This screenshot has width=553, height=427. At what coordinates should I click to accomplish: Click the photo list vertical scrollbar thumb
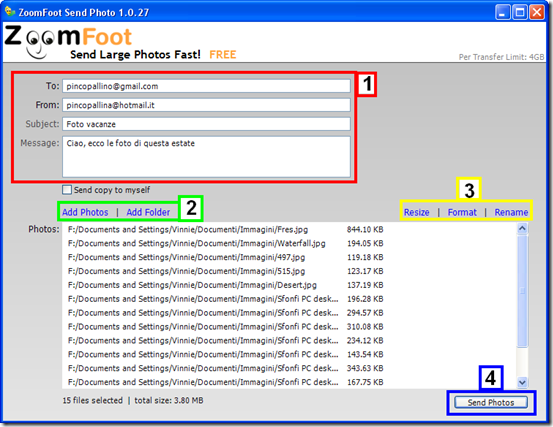coord(522,291)
